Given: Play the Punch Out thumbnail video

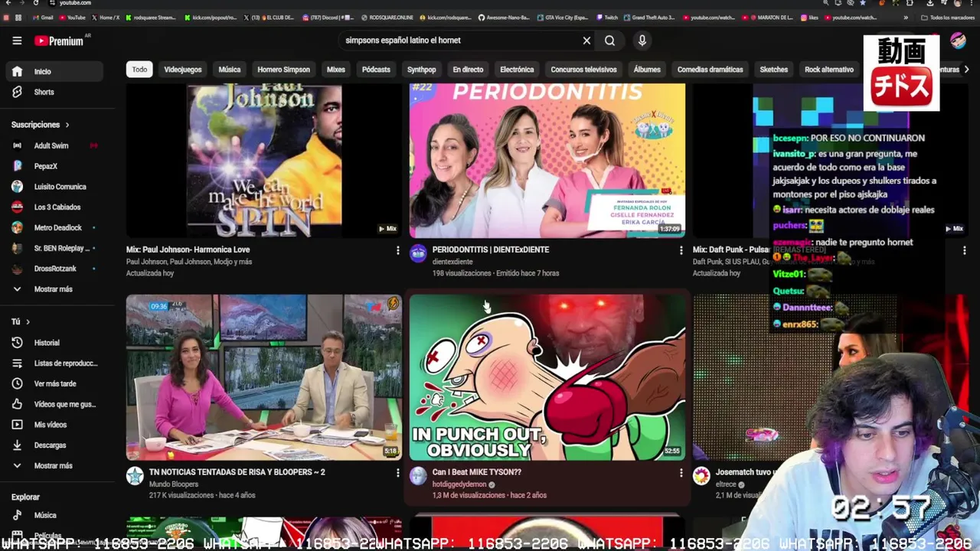Looking at the screenshot, I should 547,377.
